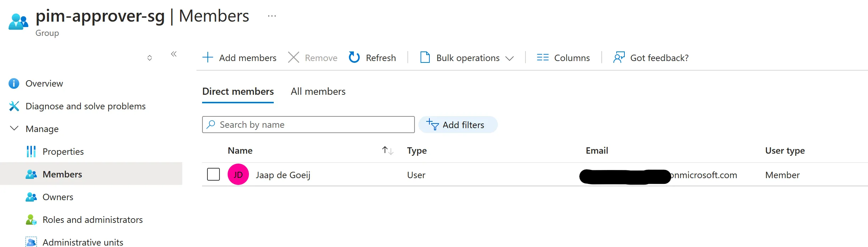Click the Properties bars icon
The image size is (868, 247).
tap(31, 152)
